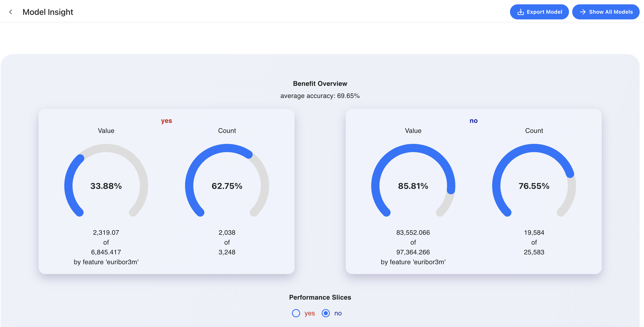The image size is (644, 327).
Task: Click 'average accuracy: 69.65%' text
Action: (320, 96)
